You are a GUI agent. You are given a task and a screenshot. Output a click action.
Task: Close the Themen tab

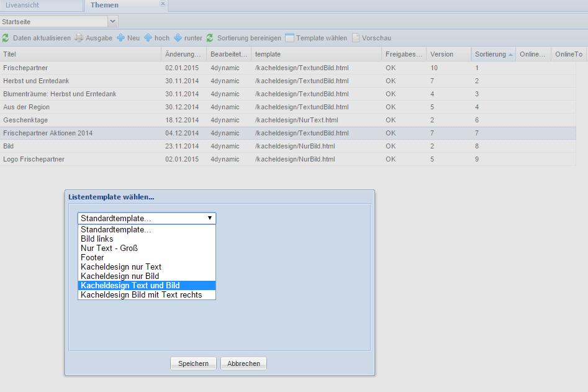pyautogui.click(x=163, y=4)
